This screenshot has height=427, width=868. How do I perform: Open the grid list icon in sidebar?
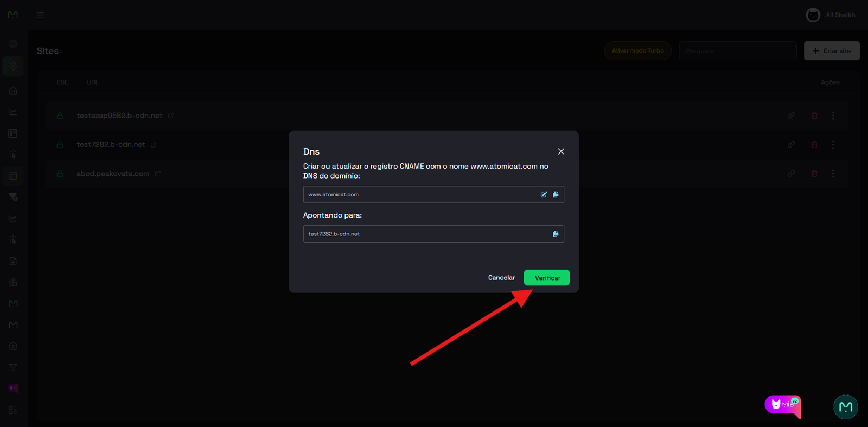click(13, 410)
